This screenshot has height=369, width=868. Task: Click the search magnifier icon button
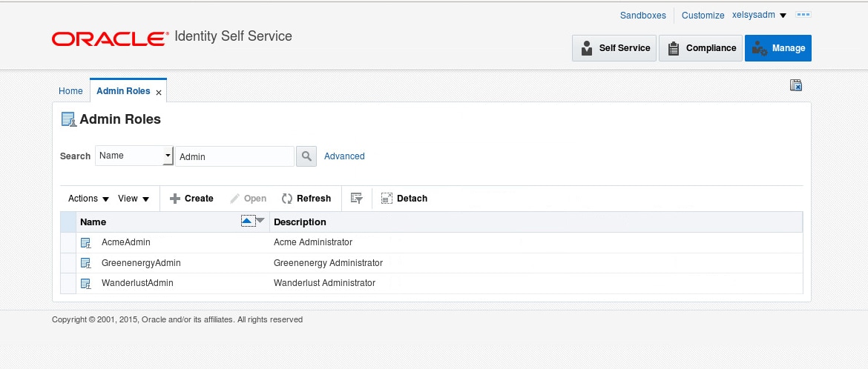pyautogui.click(x=306, y=156)
